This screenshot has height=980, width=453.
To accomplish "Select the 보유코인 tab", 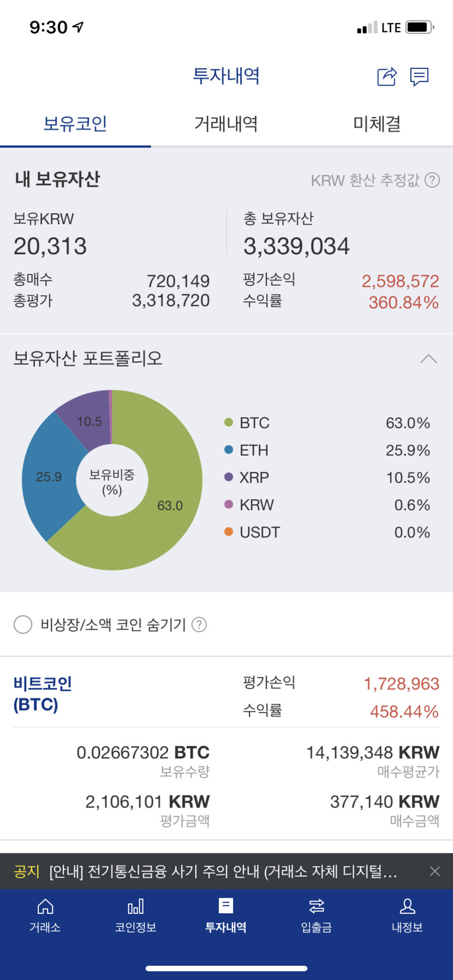I will click(75, 124).
